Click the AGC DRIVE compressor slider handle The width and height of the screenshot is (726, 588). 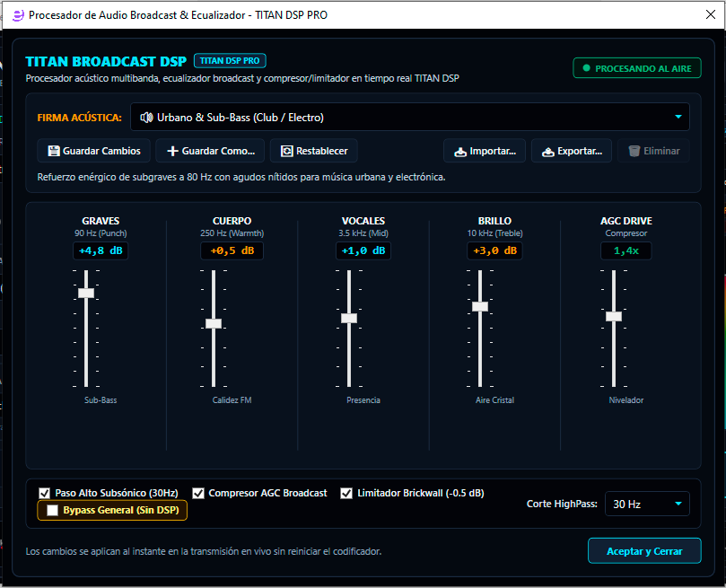coord(614,317)
